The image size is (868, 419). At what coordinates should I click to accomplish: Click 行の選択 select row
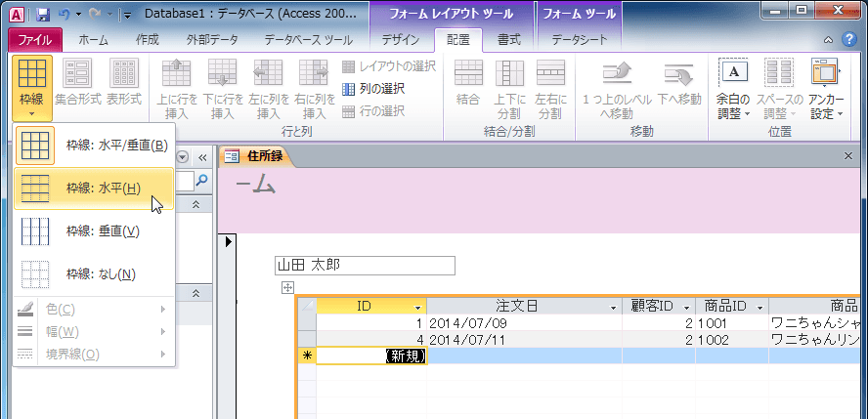(x=373, y=111)
